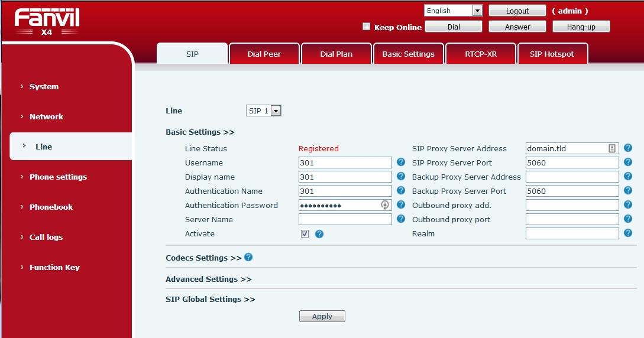Click the Logout button
Viewport: 644px width, 338px height.
tap(517, 11)
